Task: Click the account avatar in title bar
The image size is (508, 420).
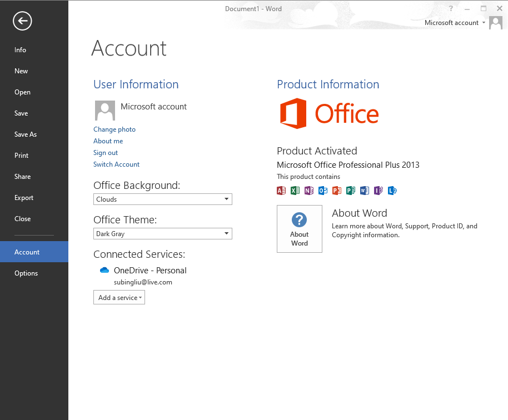Action: coord(496,23)
